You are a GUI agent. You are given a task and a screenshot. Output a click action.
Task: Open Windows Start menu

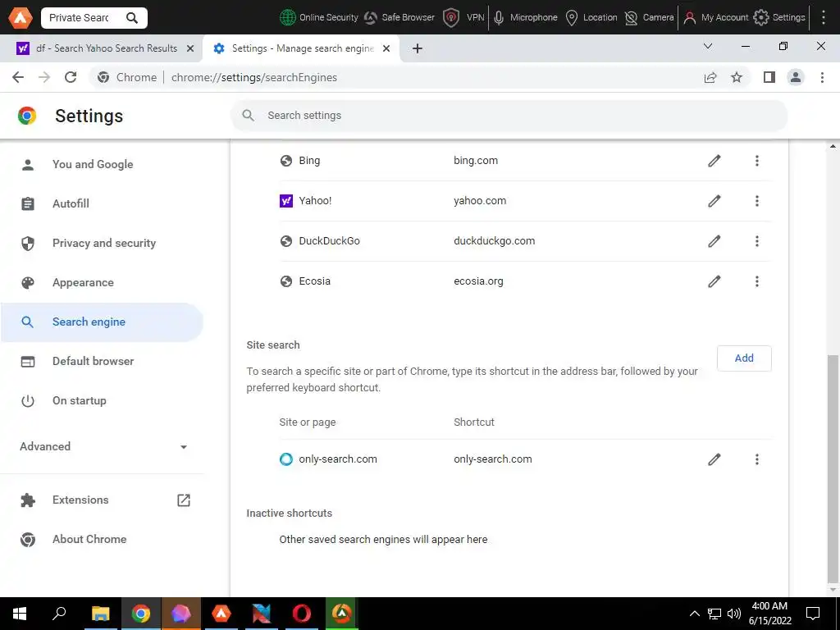20,614
